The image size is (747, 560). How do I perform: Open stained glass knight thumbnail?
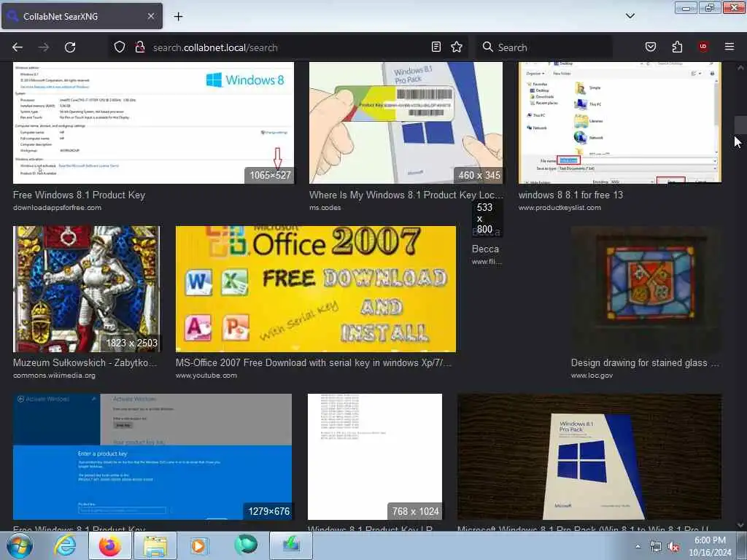pos(87,289)
